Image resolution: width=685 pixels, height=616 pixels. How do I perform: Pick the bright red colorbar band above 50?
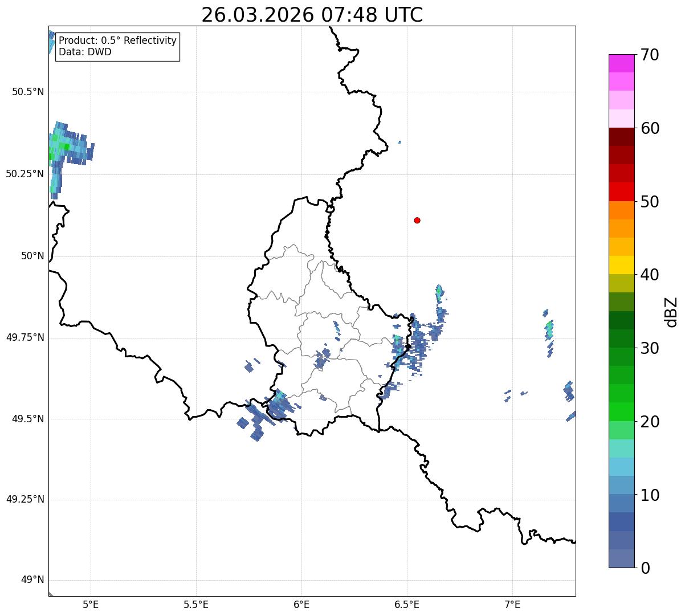[x=621, y=191]
